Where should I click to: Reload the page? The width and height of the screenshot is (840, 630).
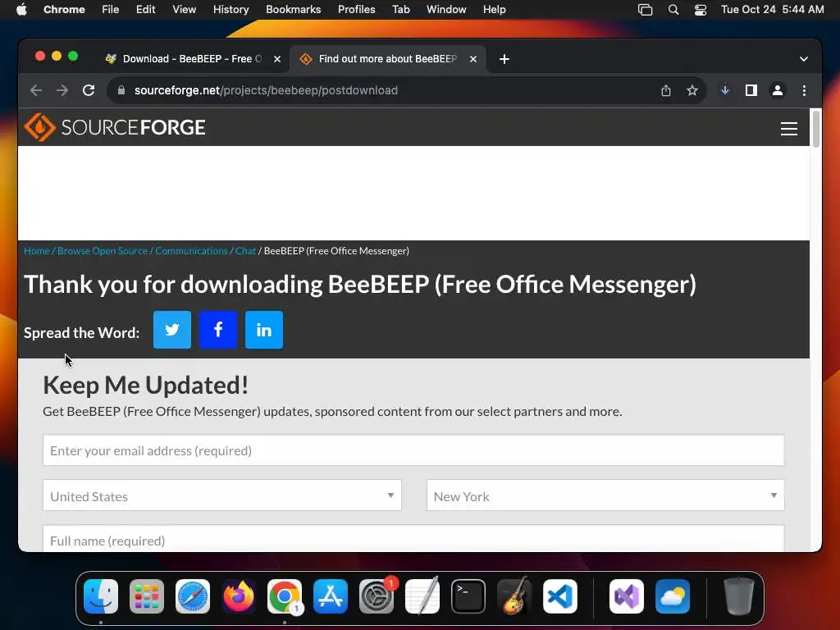point(89,90)
